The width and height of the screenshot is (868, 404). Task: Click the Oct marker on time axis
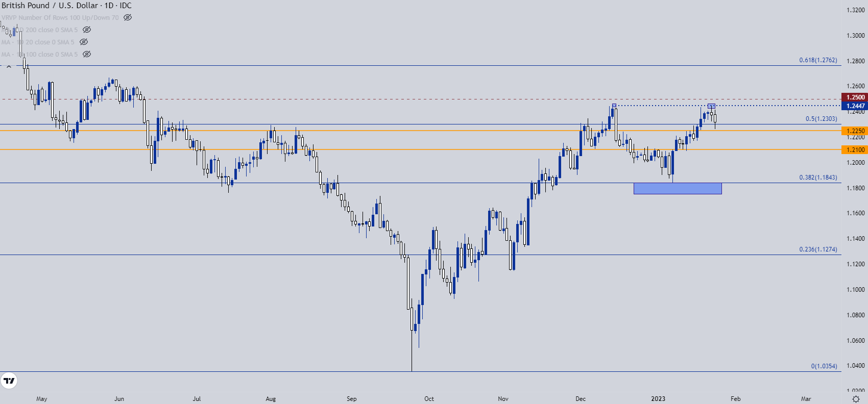pos(429,399)
